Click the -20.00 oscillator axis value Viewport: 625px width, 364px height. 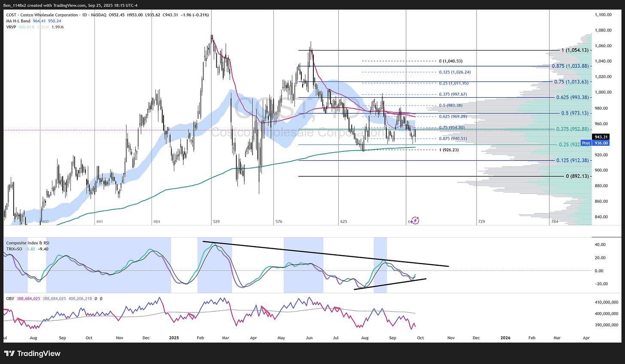[x=600, y=284]
